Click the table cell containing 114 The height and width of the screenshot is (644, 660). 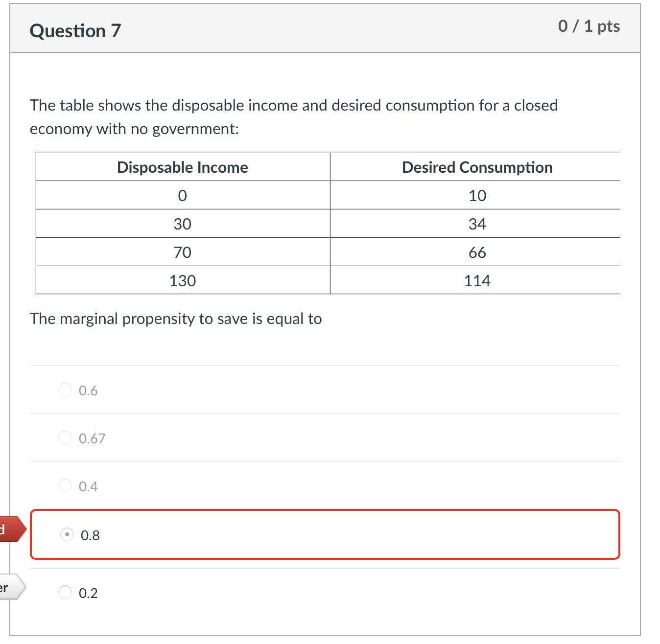point(477,280)
